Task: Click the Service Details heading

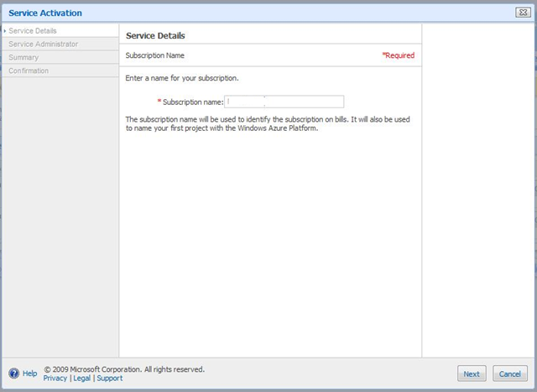Action: [x=155, y=35]
